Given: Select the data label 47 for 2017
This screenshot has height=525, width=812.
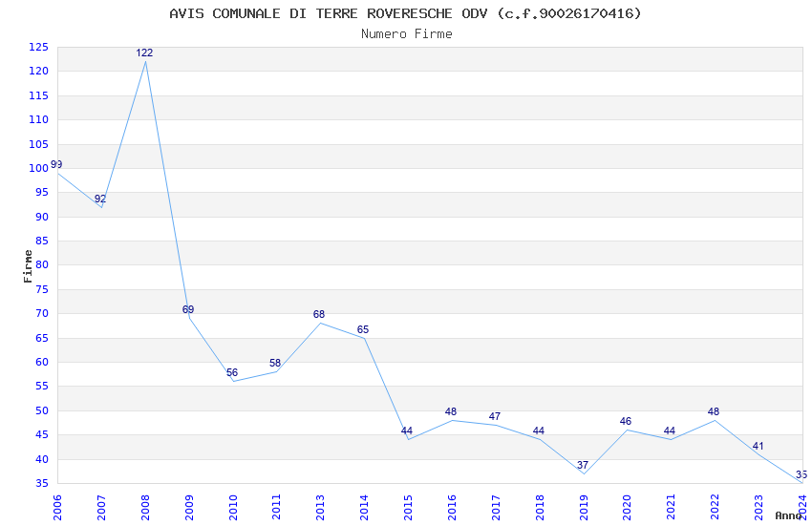Looking at the screenshot, I should tap(495, 416).
